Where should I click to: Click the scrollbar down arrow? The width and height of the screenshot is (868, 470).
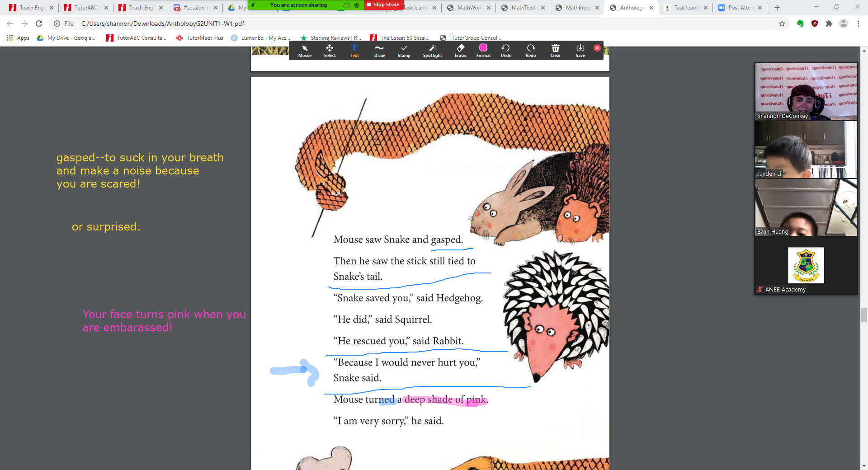864,466
